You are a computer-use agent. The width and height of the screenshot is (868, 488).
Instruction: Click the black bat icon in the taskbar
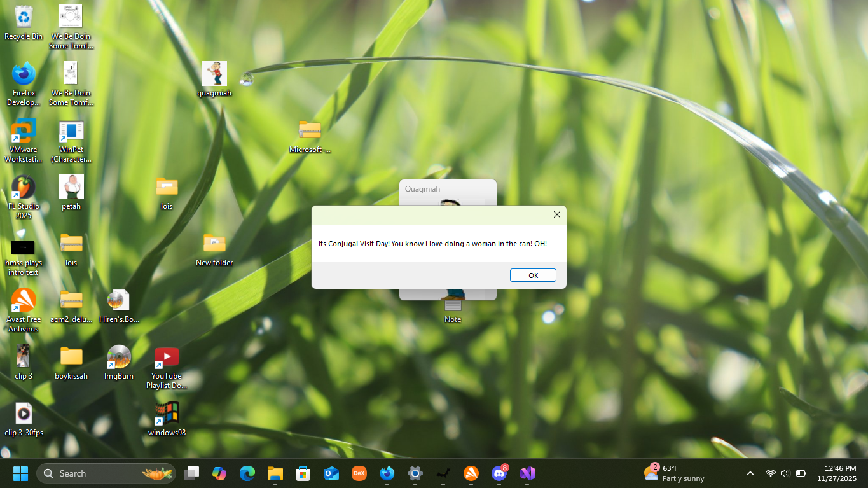[443, 473]
